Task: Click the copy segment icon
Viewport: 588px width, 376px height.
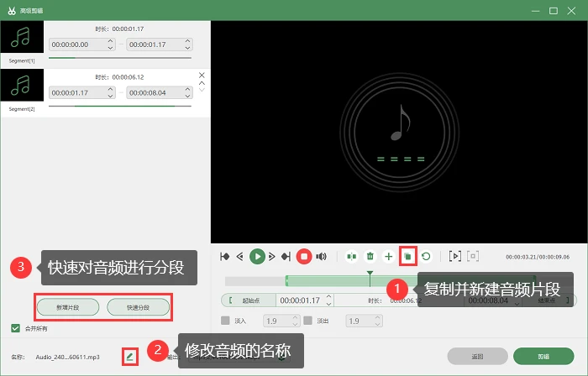Action: [x=407, y=257]
